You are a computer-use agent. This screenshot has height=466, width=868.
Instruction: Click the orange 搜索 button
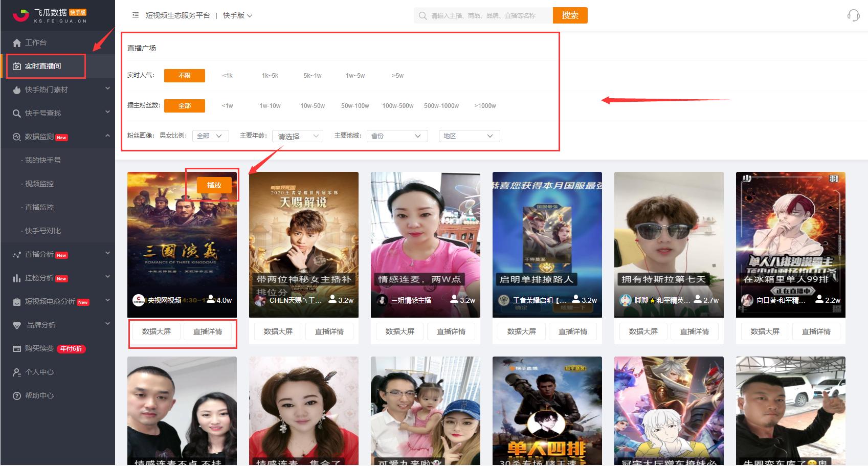pyautogui.click(x=570, y=15)
